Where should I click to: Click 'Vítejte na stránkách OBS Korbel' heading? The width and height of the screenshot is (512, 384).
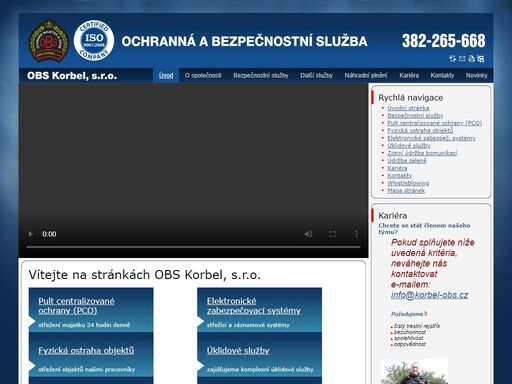pos(145,275)
